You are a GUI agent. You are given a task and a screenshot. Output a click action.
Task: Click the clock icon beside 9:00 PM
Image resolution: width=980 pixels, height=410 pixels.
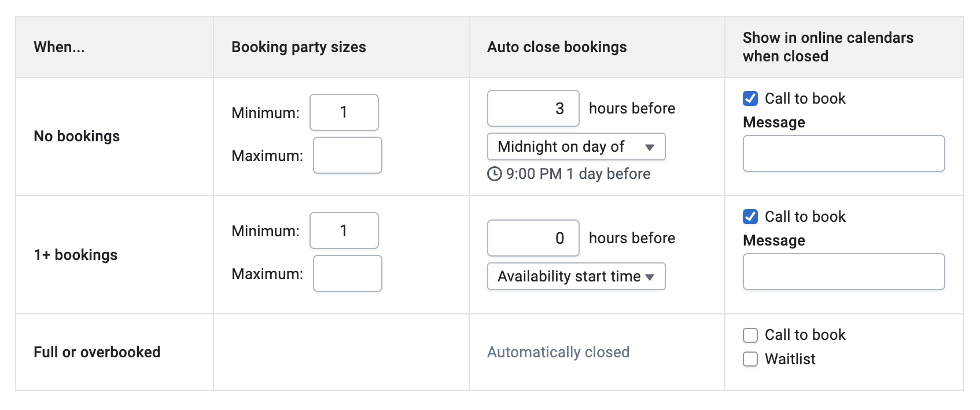[x=495, y=174]
